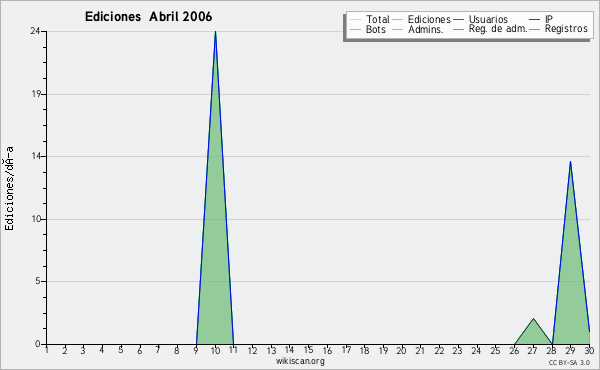This screenshot has width=600, height=370.
Task: Click the x-axis day label '29'
Action: (570, 350)
